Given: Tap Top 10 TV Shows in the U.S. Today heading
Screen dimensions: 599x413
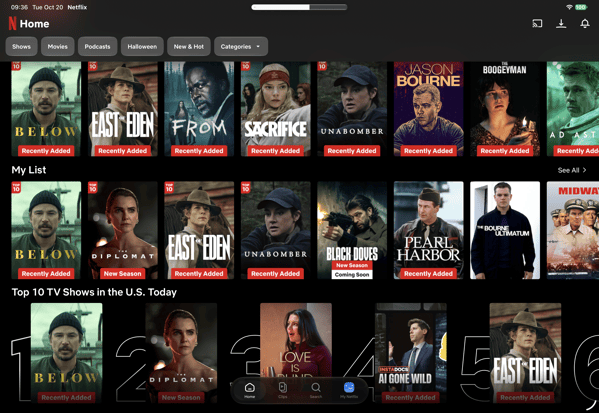Looking at the screenshot, I should [x=94, y=292].
